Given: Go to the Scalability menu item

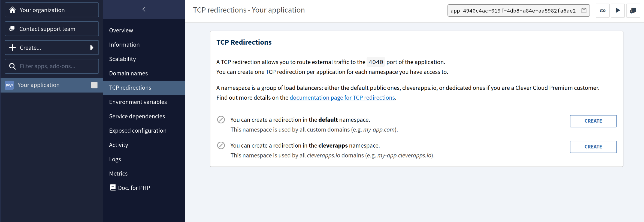Looking at the screenshot, I should (122, 59).
